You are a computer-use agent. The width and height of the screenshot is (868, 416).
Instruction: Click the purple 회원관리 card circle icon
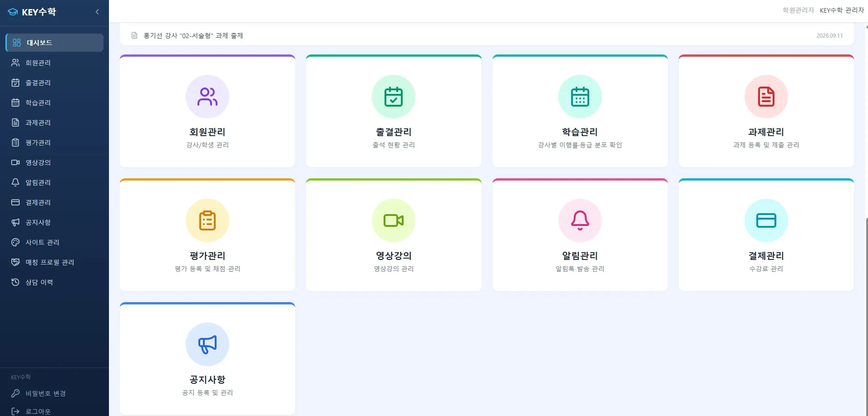click(207, 97)
